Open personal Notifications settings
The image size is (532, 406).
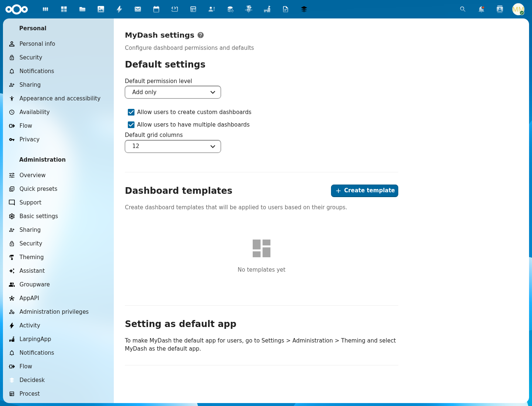(58, 71)
